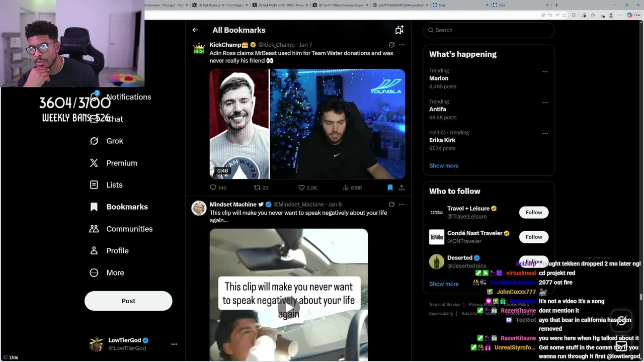Open the floating Grok button at bottom right
The height and width of the screenshot is (362, 644).
(x=621, y=320)
